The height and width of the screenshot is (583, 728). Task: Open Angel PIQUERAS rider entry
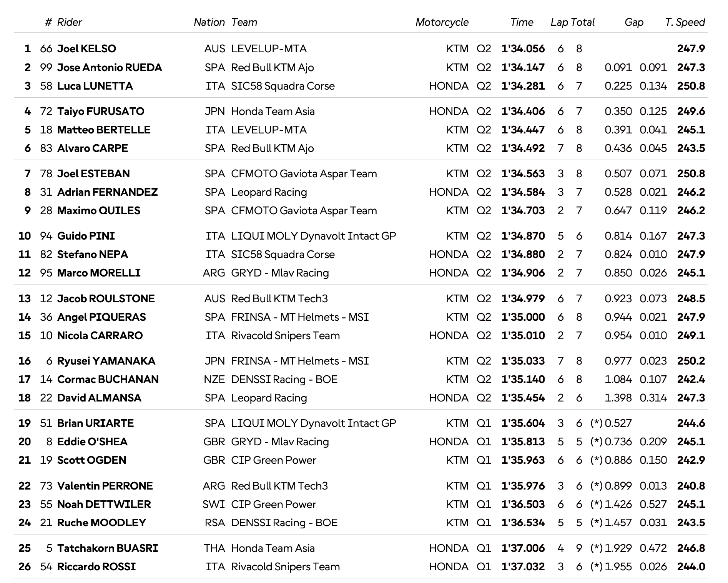(x=101, y=317)
